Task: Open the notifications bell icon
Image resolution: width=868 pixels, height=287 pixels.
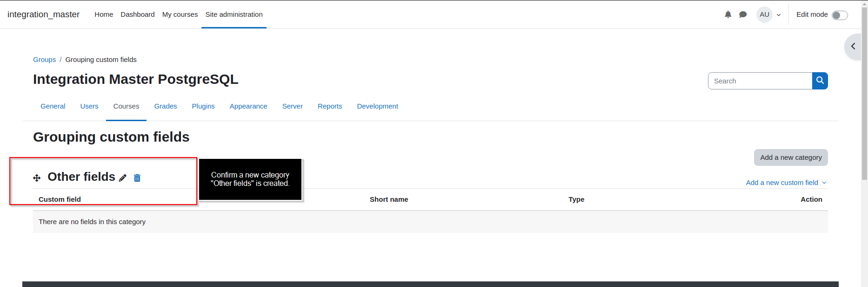Action: (x=728, y=14)
